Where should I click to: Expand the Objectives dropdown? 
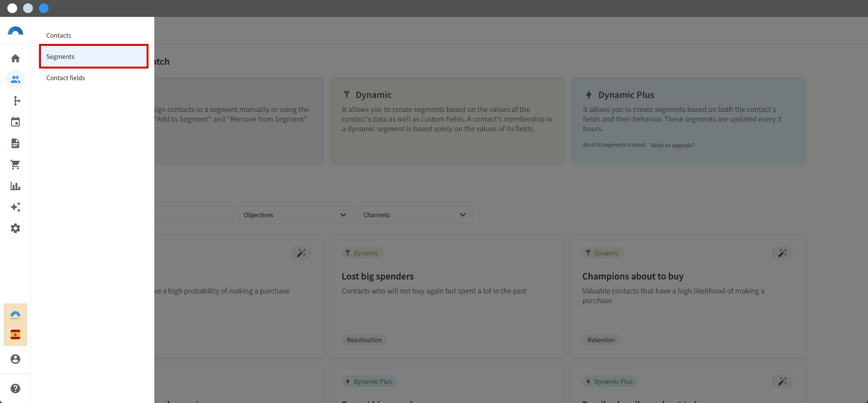(x=295, y=215)
